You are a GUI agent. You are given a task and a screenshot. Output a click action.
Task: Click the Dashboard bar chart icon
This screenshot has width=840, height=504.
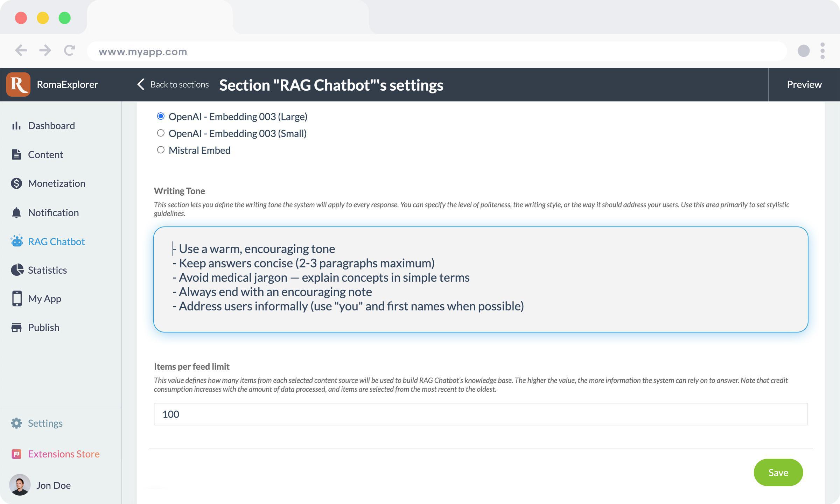pos(16,126)
